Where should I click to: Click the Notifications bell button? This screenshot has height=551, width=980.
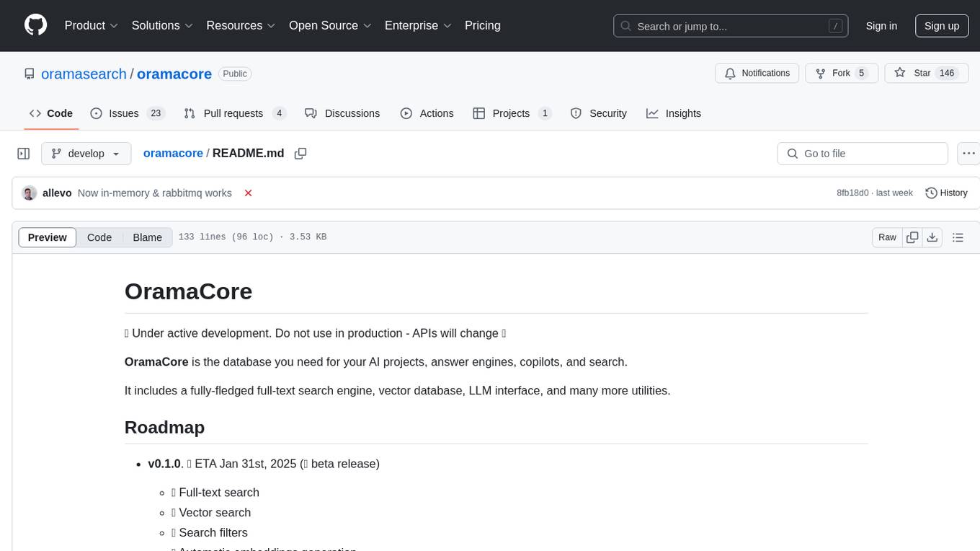(x=757, y=73)
